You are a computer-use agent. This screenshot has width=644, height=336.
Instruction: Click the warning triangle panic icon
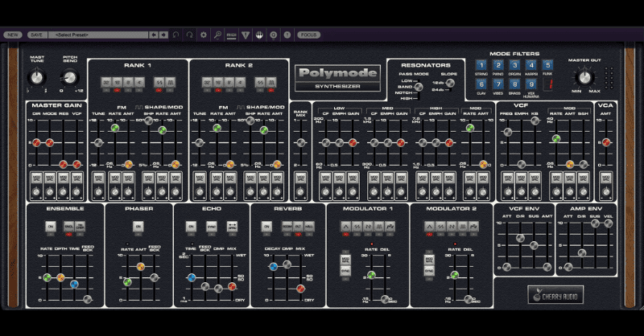(246, 35)
